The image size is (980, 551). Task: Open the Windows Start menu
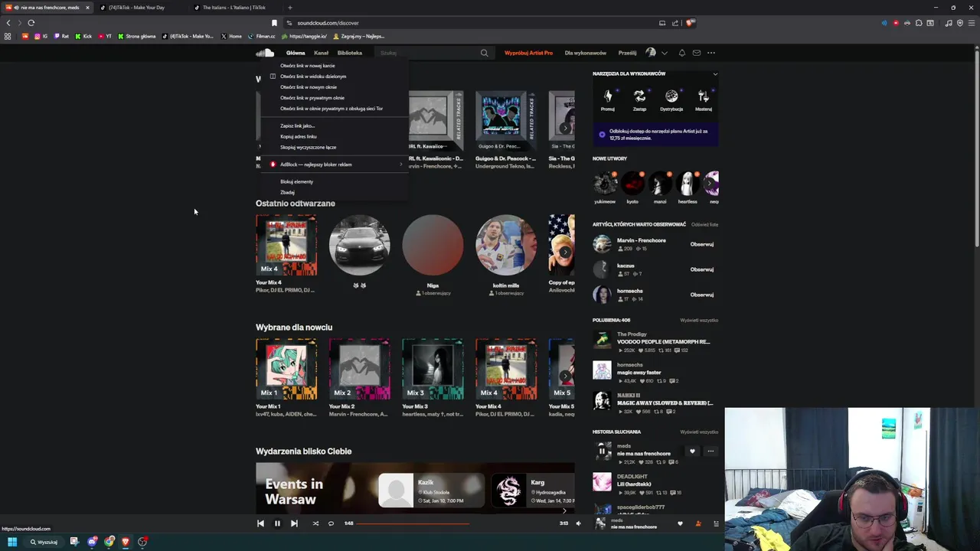coord(12,542)
